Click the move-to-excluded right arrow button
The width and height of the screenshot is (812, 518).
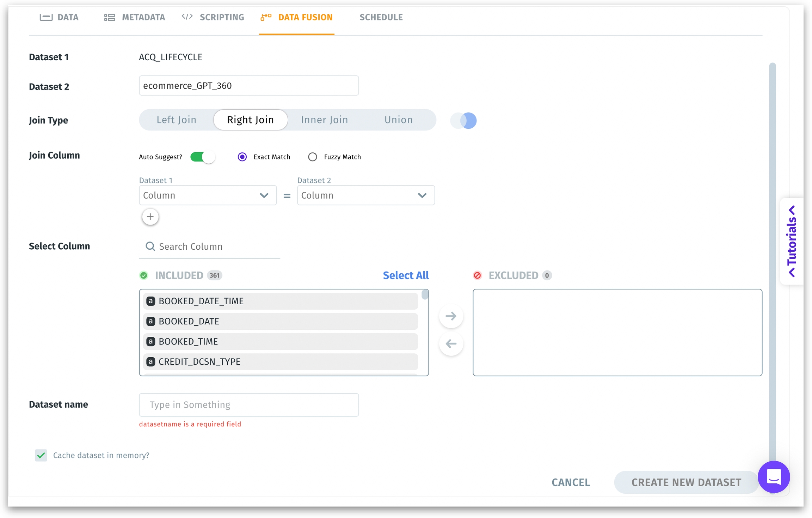(451, 316)
